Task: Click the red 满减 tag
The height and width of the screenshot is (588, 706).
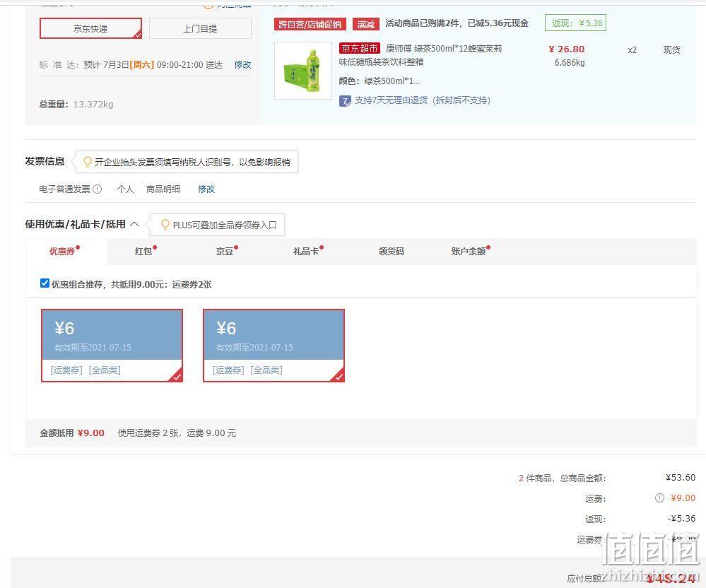Action: point(365,24)
